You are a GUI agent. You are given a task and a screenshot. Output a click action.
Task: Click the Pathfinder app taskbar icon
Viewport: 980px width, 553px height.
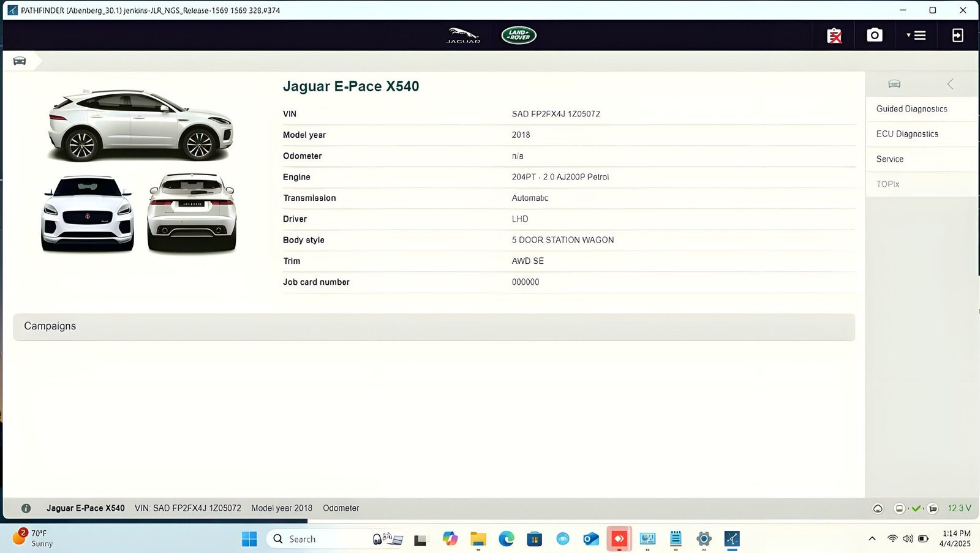(732, 539)
